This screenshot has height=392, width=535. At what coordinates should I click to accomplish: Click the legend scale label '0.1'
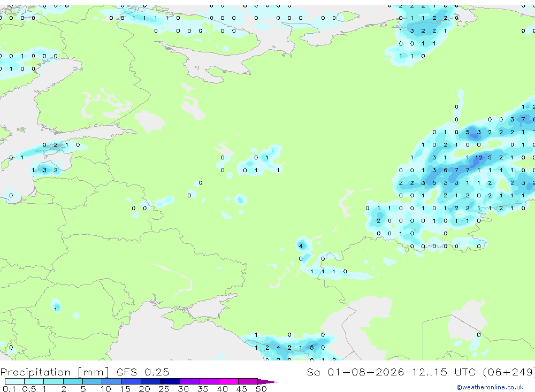pos(9,389)
